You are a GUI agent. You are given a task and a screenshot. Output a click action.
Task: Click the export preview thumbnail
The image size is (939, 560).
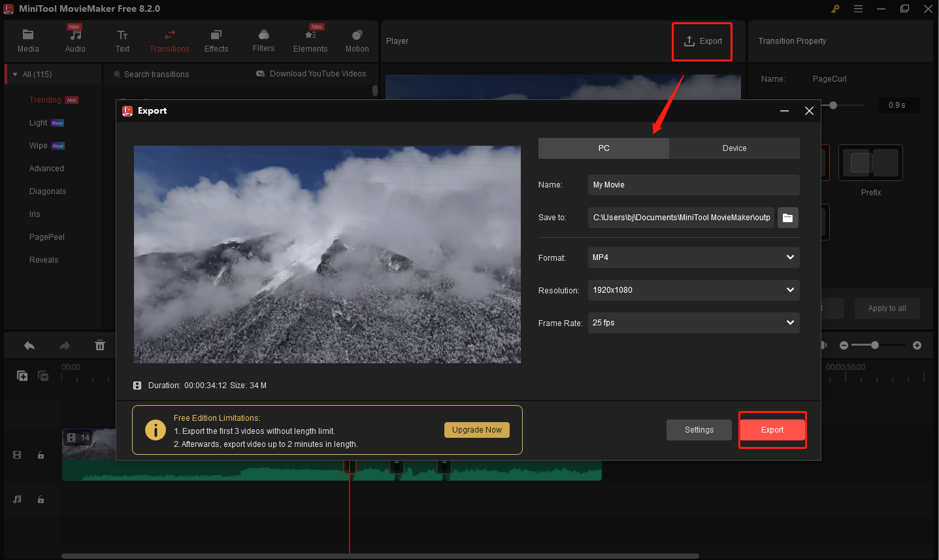(x=327, y=254)
